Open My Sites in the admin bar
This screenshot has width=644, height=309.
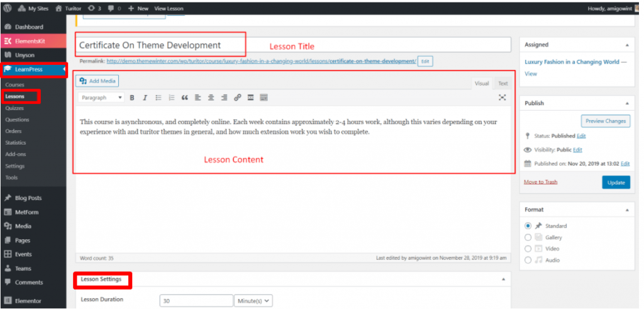pos(33,8)
